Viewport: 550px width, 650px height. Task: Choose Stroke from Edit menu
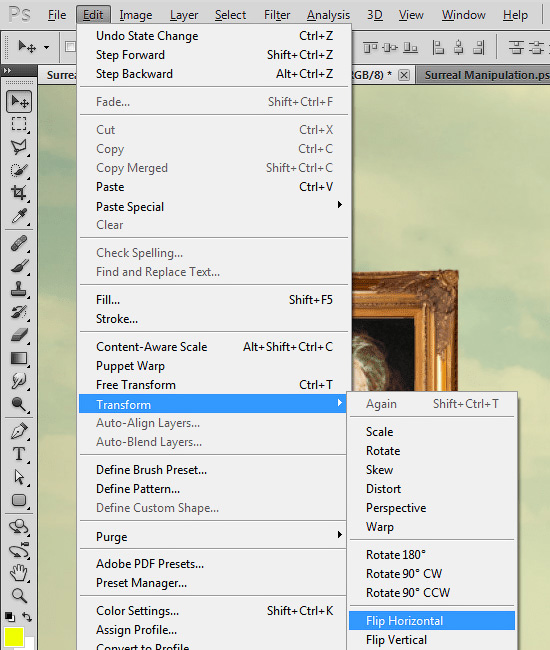click(x=214, y=319)
